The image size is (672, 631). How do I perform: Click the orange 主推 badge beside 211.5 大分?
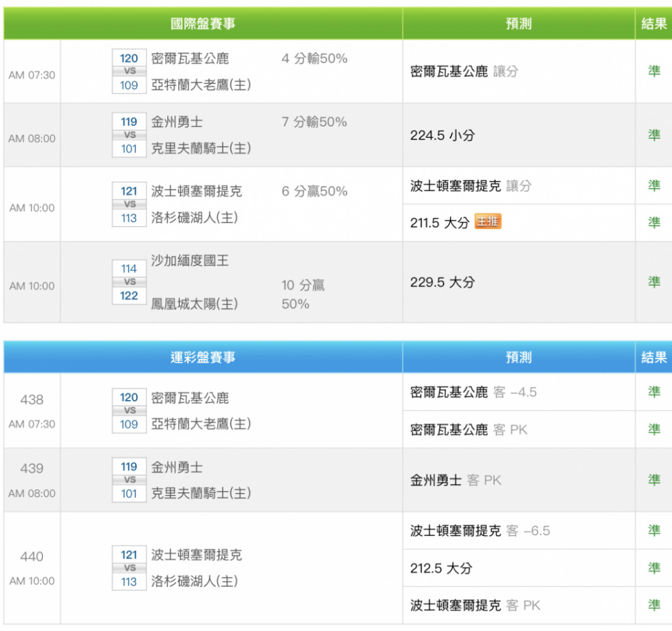tap(488, 221)
